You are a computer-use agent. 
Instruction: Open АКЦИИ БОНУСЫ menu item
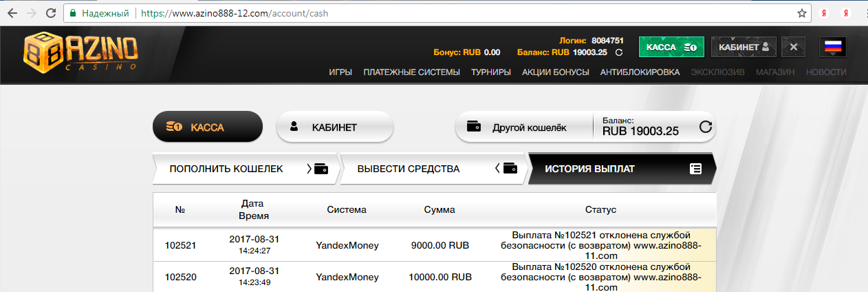[556, 72]
